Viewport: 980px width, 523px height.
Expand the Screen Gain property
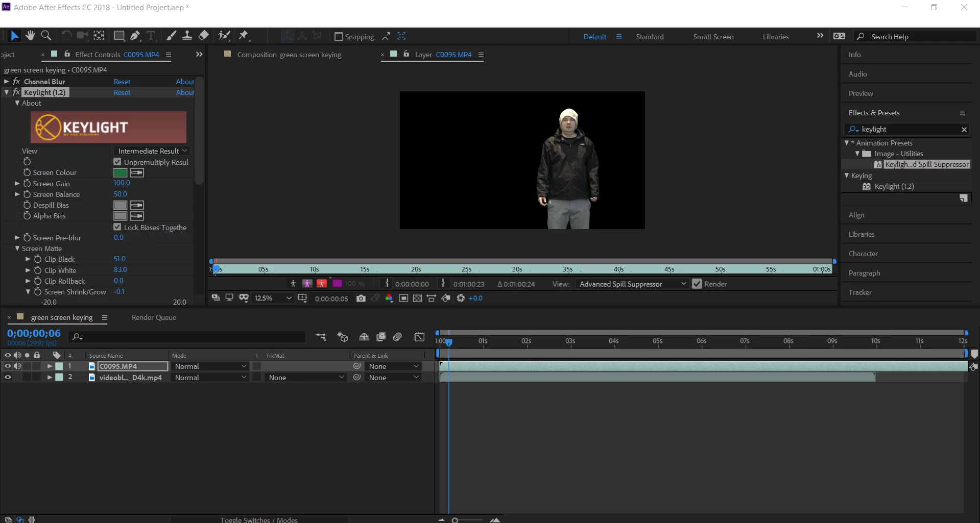tap(17, 184)
